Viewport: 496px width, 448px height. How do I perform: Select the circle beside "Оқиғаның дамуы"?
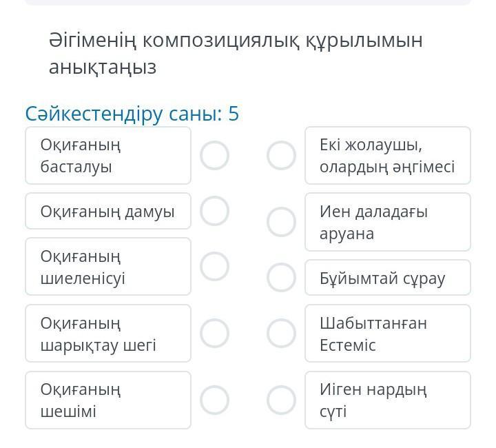click(x=214, y=211)
